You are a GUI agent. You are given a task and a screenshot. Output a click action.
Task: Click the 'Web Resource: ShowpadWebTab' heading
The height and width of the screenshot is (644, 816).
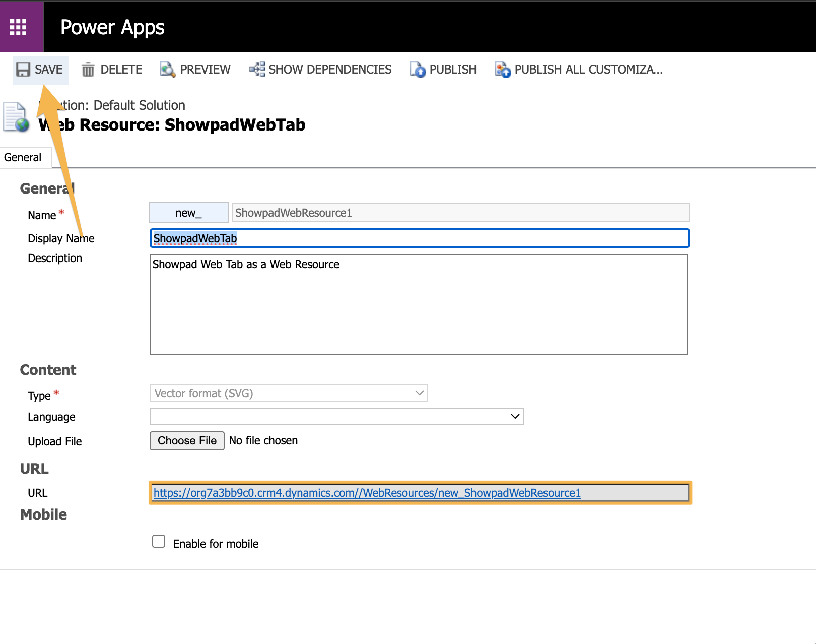172,124
